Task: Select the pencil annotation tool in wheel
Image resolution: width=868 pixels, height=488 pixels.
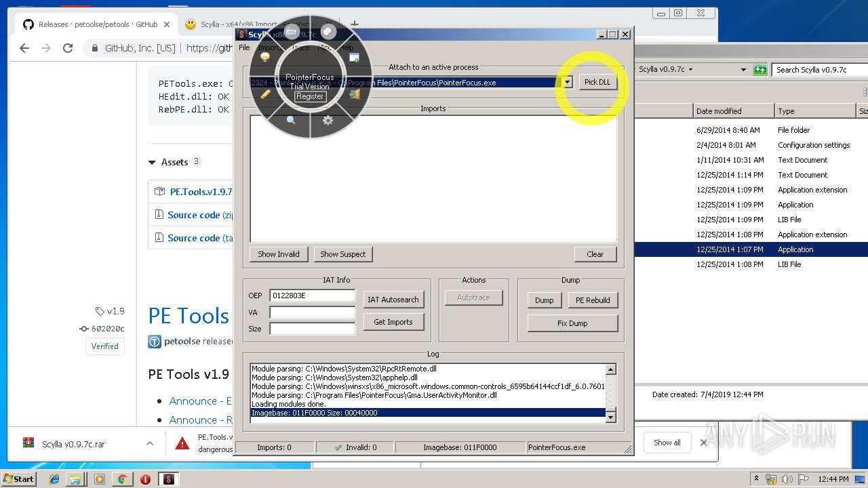Action: point(265,94)
